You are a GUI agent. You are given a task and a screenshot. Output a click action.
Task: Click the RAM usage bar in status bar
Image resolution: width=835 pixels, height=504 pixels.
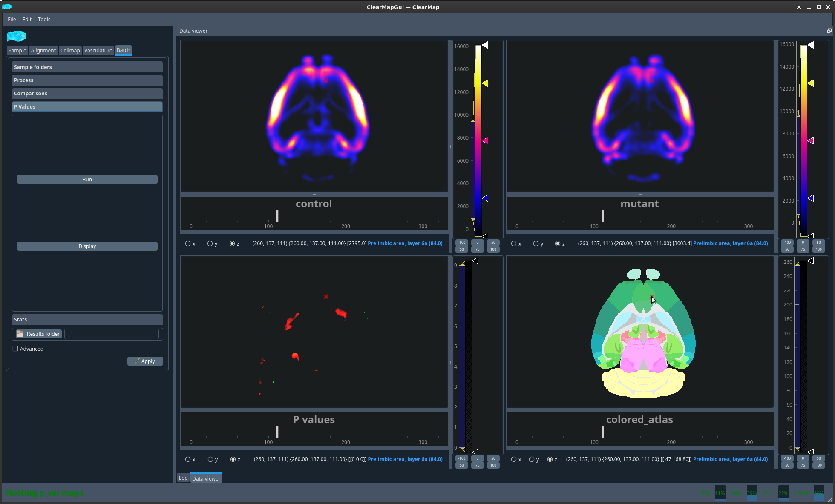(752, 493)
